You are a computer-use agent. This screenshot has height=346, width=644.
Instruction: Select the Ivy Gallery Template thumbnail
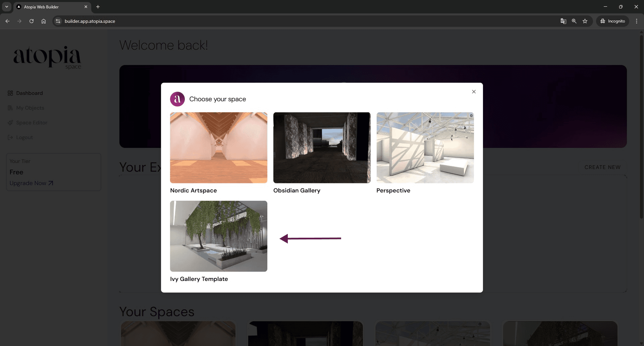pos(219,236)
